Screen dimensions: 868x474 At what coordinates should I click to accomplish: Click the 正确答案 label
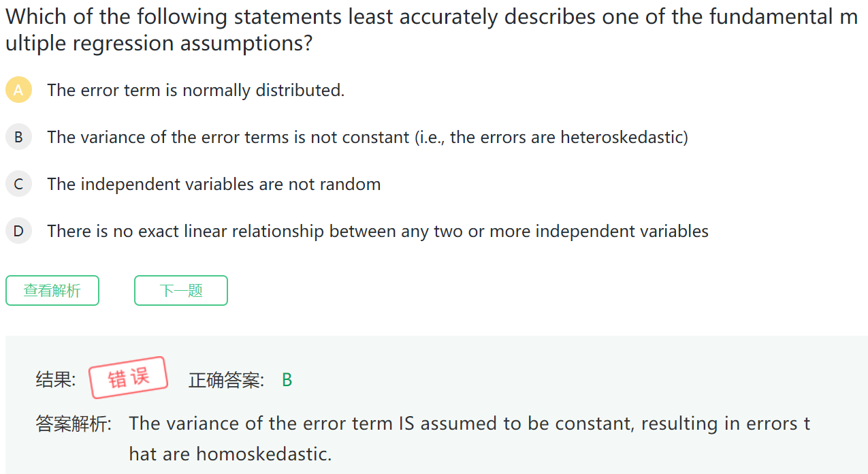226,380
